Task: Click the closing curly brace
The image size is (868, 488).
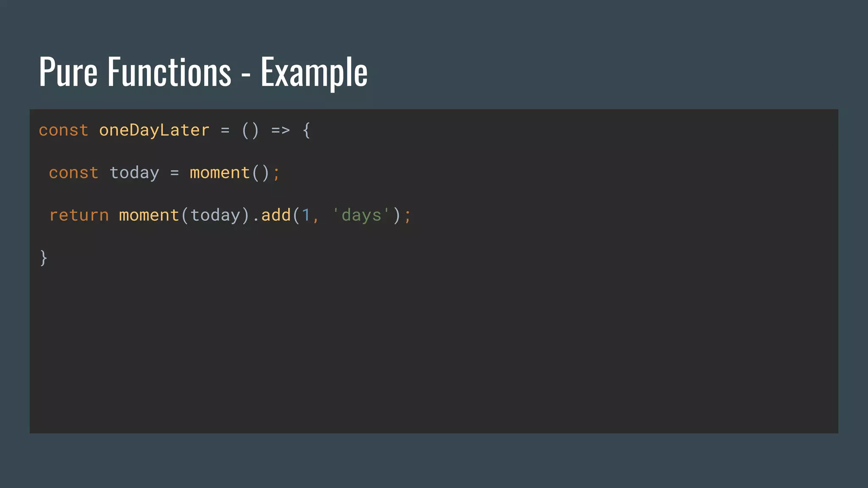Action: click(x=43, y=258)
